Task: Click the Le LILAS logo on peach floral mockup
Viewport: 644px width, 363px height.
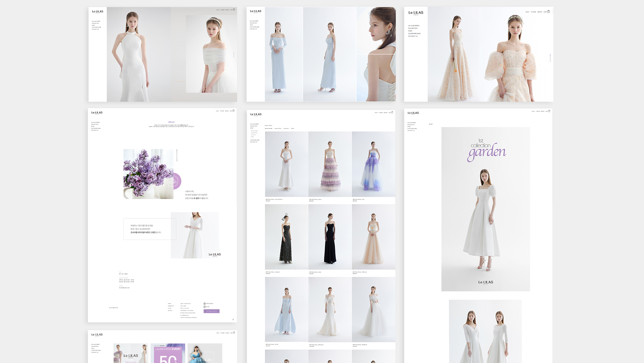Action: (x=416, y=13)
